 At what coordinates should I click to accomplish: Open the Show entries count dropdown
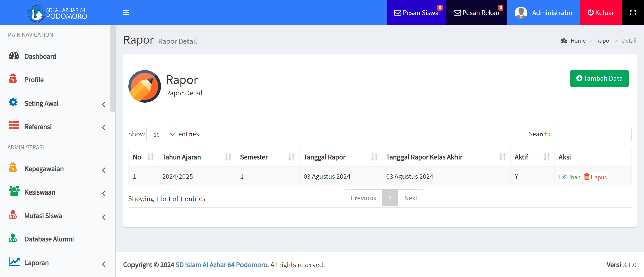pyautogui.click(x=162, y=135)
